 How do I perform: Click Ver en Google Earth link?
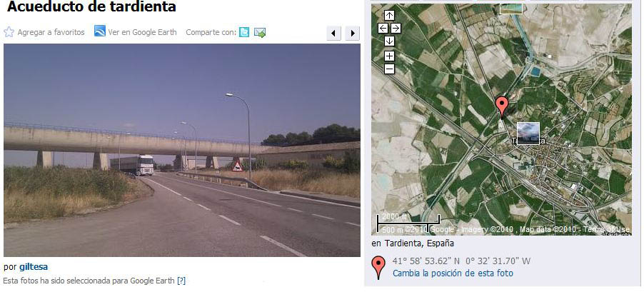pos(142,32)
